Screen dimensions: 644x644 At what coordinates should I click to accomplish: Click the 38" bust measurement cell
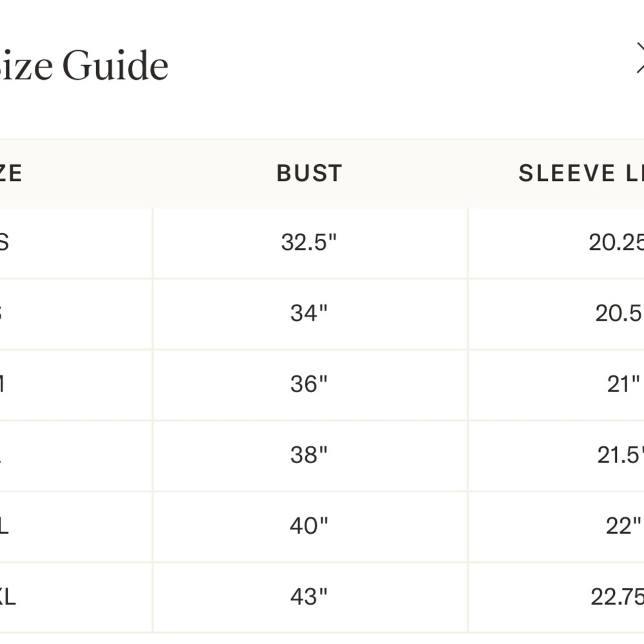pos(310,456)
